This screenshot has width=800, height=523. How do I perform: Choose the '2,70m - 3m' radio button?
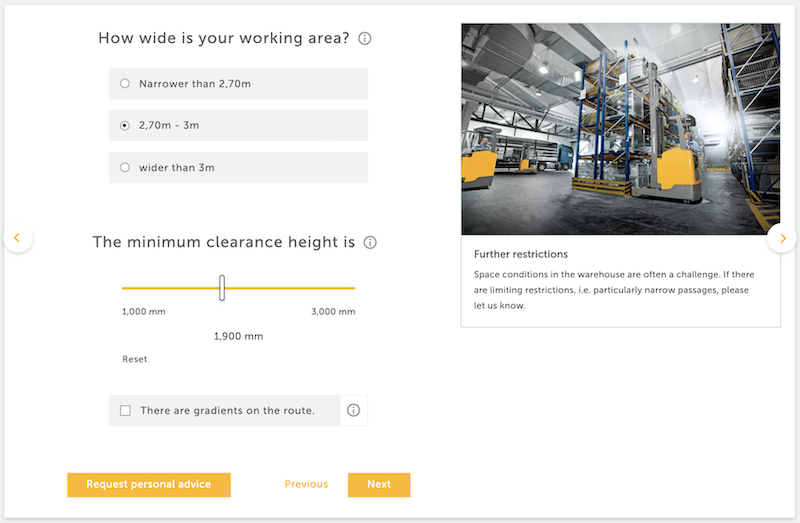(x=125, y=126)
